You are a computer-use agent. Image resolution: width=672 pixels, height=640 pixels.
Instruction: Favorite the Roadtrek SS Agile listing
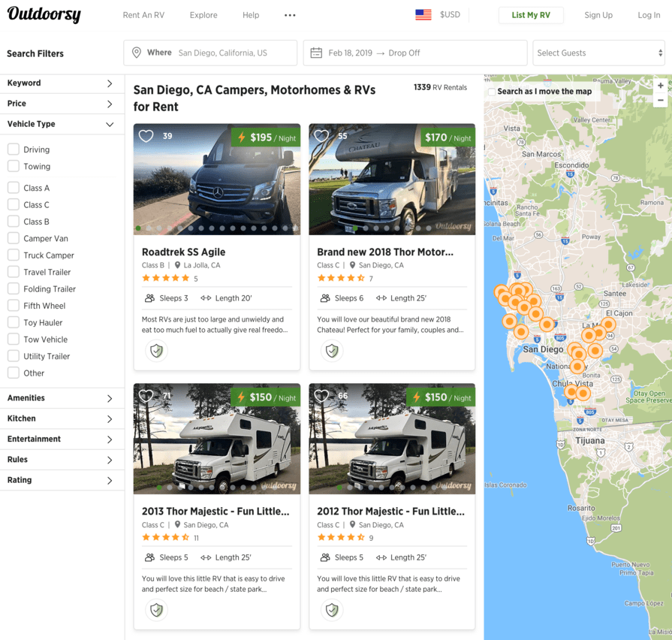[146, 136]
